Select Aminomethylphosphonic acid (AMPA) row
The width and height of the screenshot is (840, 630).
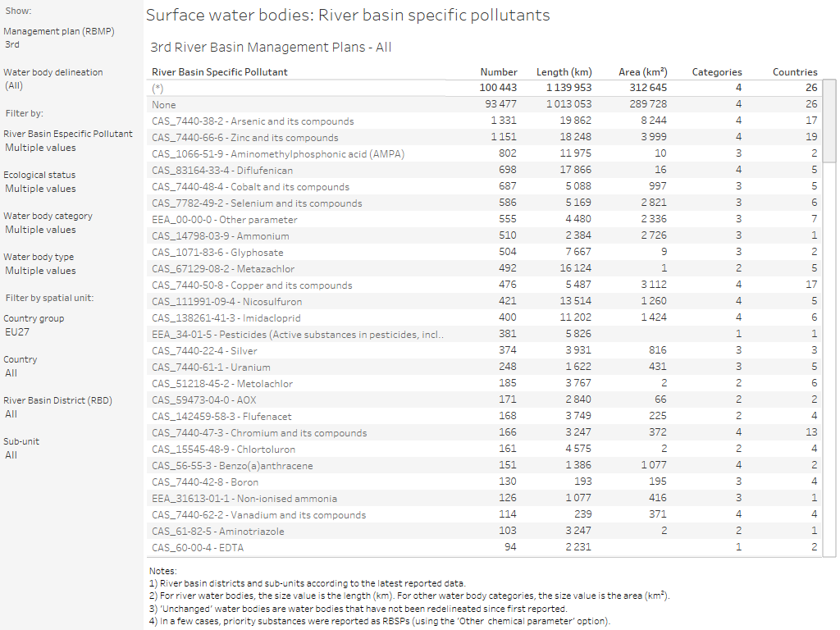[484, 153]
